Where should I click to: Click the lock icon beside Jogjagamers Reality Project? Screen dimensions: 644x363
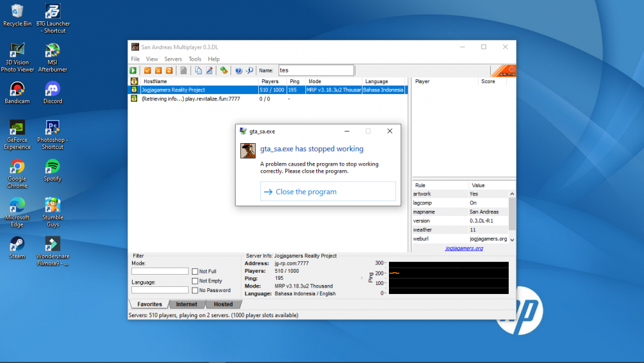click(x=134, y=90)
